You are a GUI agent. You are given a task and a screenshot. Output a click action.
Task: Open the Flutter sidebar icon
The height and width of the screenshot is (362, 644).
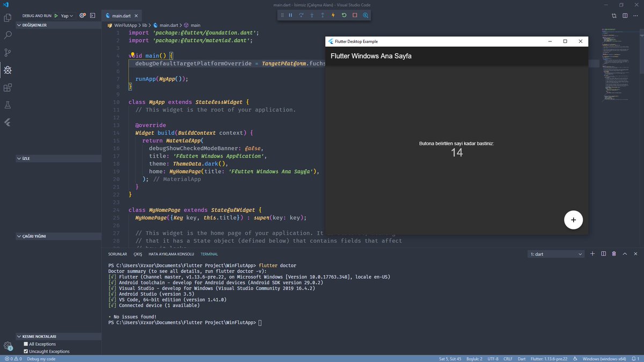click(x=8, y=122)
